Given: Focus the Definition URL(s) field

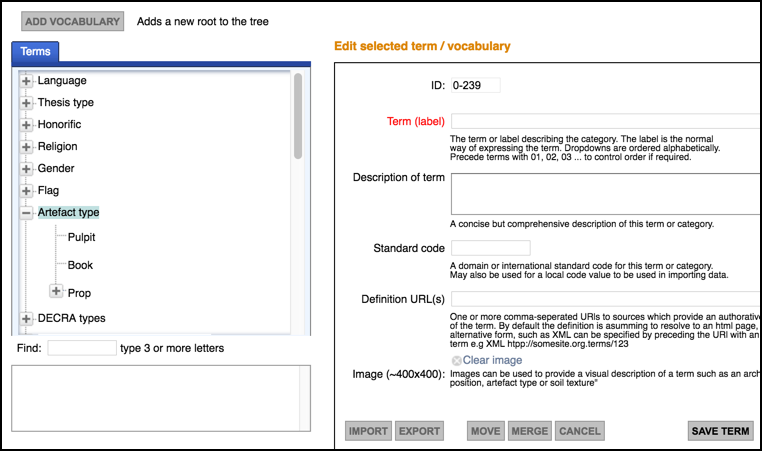Looking at the screenshot, I should click(x=606, y=299).
